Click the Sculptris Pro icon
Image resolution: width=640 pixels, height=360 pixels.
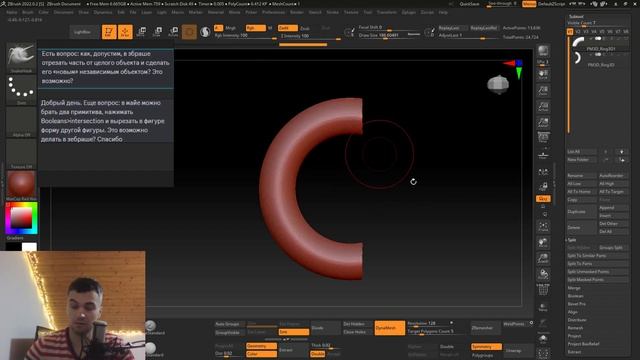(205, 32)
